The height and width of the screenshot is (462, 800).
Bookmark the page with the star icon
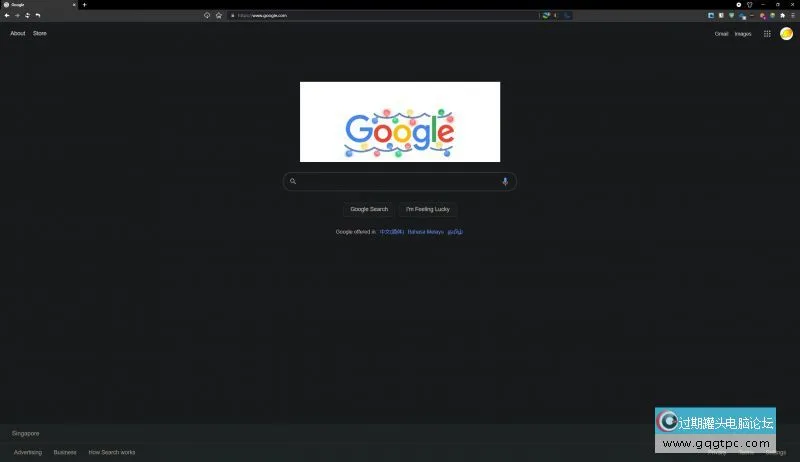tap(218, 15)
